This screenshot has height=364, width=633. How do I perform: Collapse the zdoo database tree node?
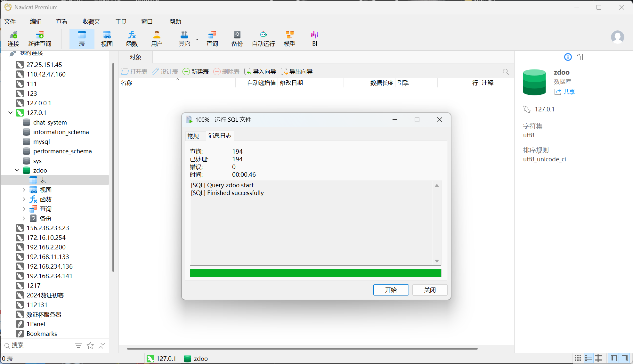pos(17,170)
